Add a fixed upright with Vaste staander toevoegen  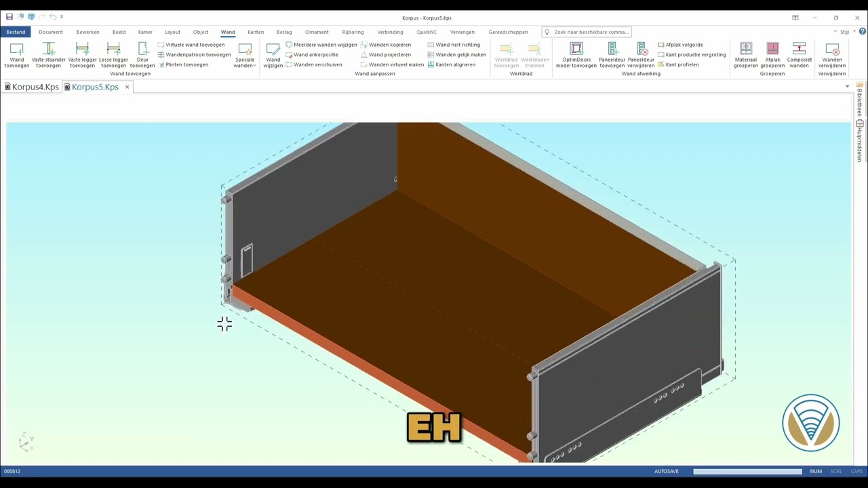click(49, 55)
